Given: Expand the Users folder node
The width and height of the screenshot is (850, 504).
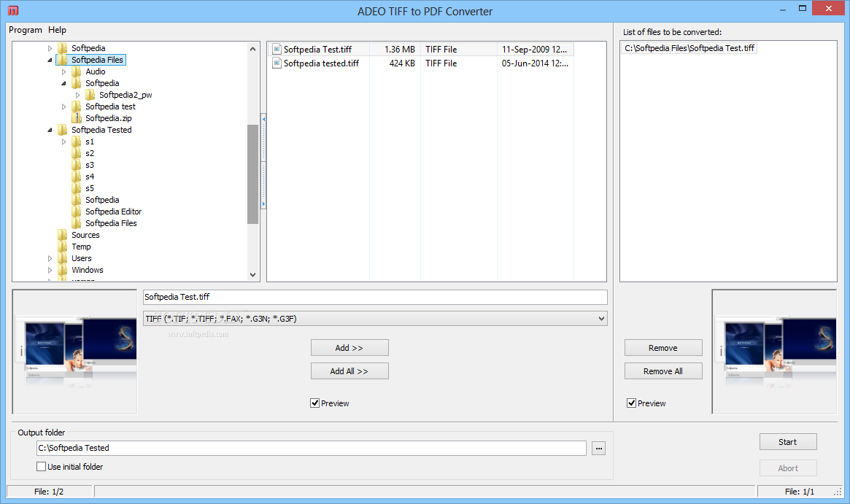Looking at the screenshot, I should coord(50,258).
